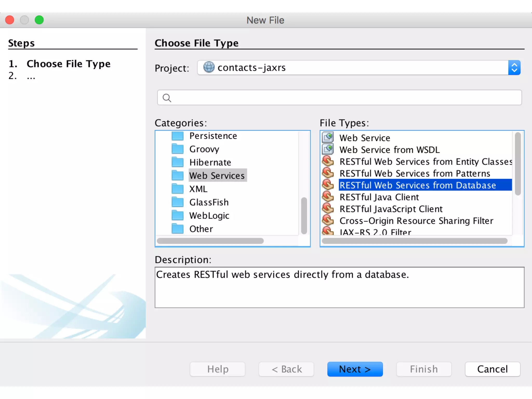Image resolution: width=532 pixels, height=399 pixels.
Task: Click the RESTful Java Client icon
Action: pyautogui.click(x=328, y=197)
